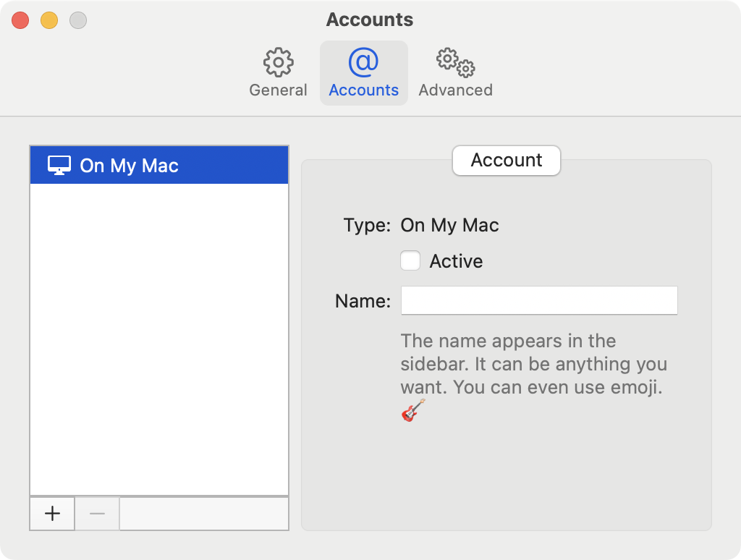Viewport: 741px width, 560px height.
Task: Toggle the Active account setting off
Action: click(x=410, y=260)
